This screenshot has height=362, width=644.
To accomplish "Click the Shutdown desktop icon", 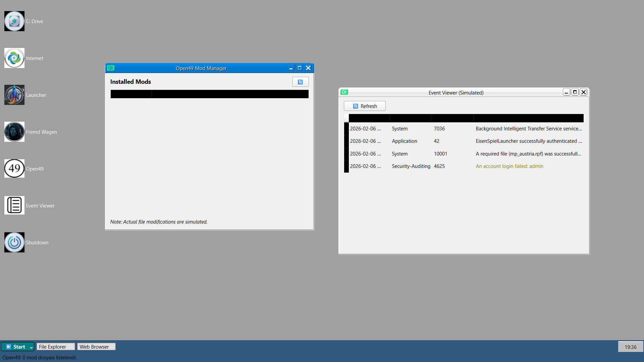I will (14, 242).
